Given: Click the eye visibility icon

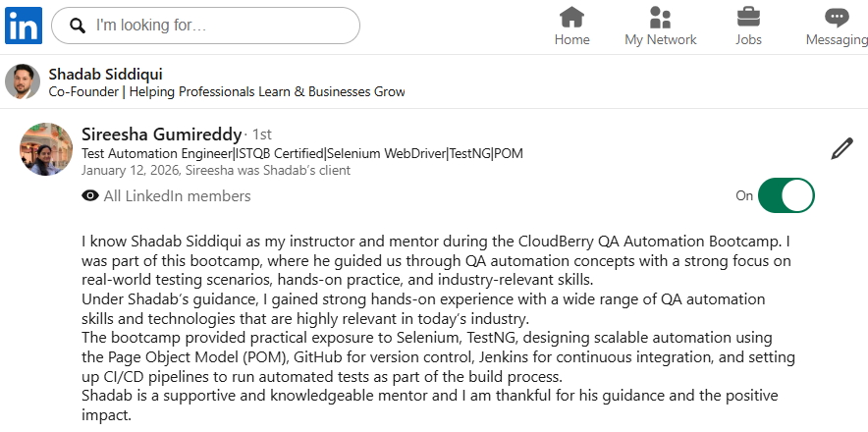Looking at the screenshot, I should [x=90, y=196].
